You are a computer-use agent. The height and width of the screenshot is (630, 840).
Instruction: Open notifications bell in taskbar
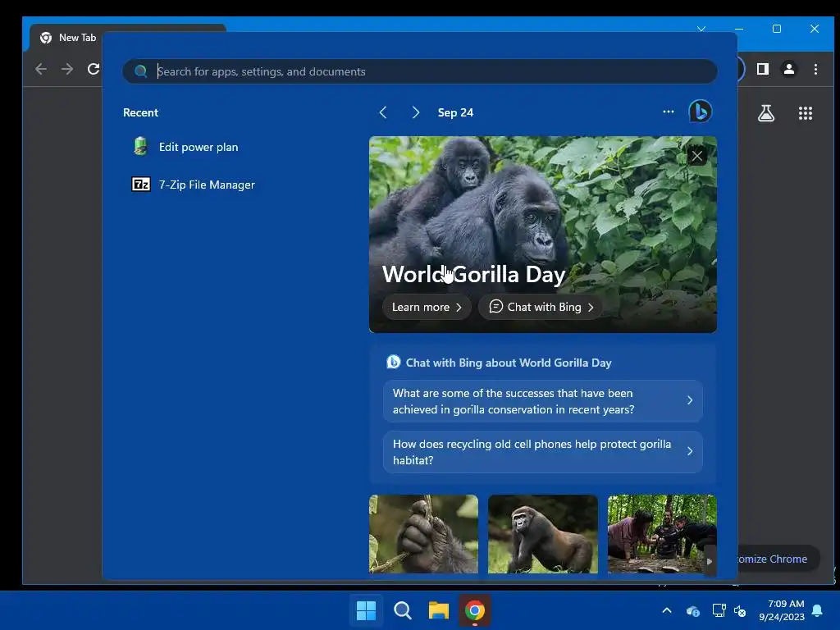(818, 610)
